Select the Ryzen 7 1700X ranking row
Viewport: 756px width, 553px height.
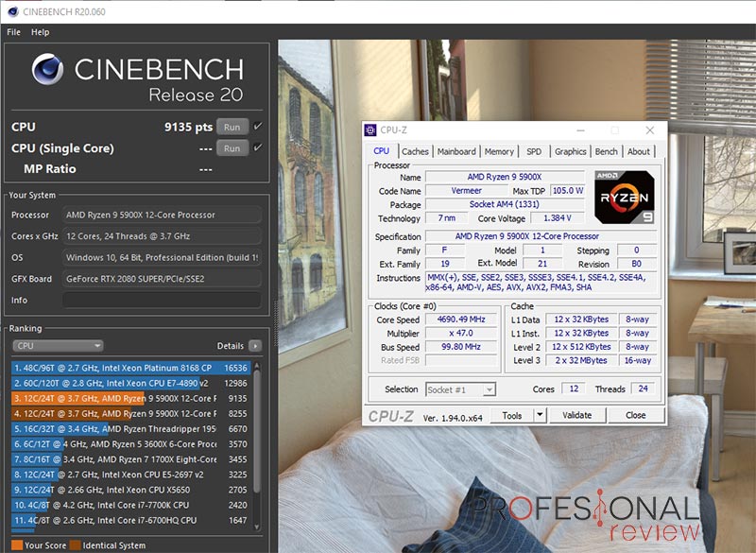(x=130, y=459)
